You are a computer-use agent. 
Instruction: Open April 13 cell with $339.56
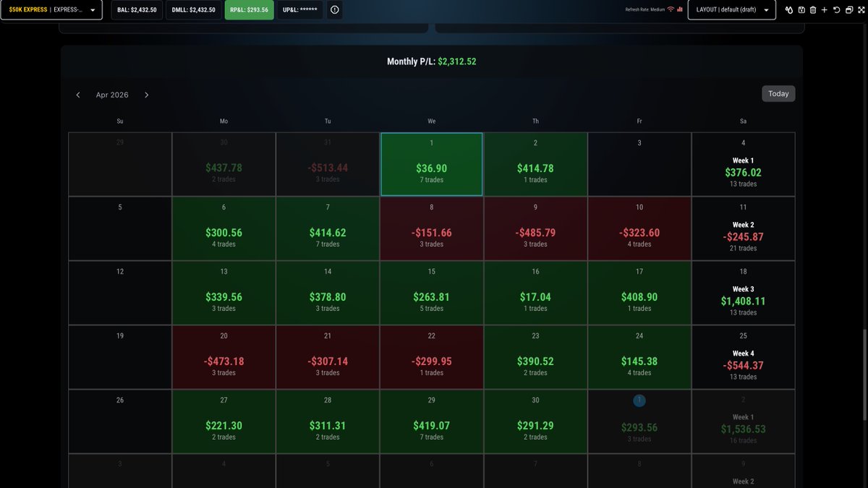224,293
